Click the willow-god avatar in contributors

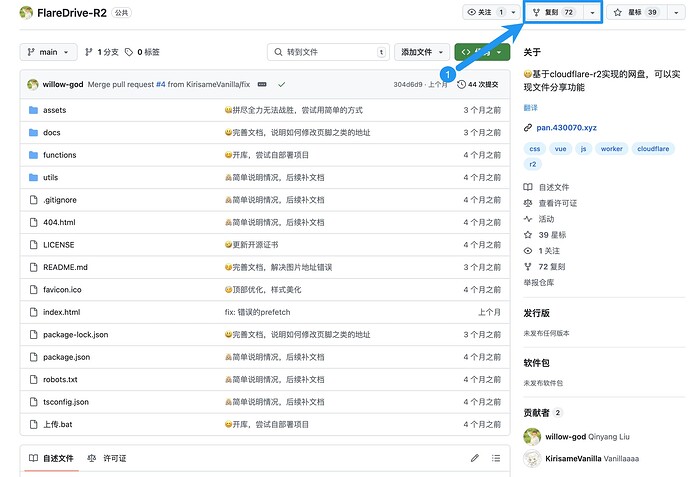[532, 436]
